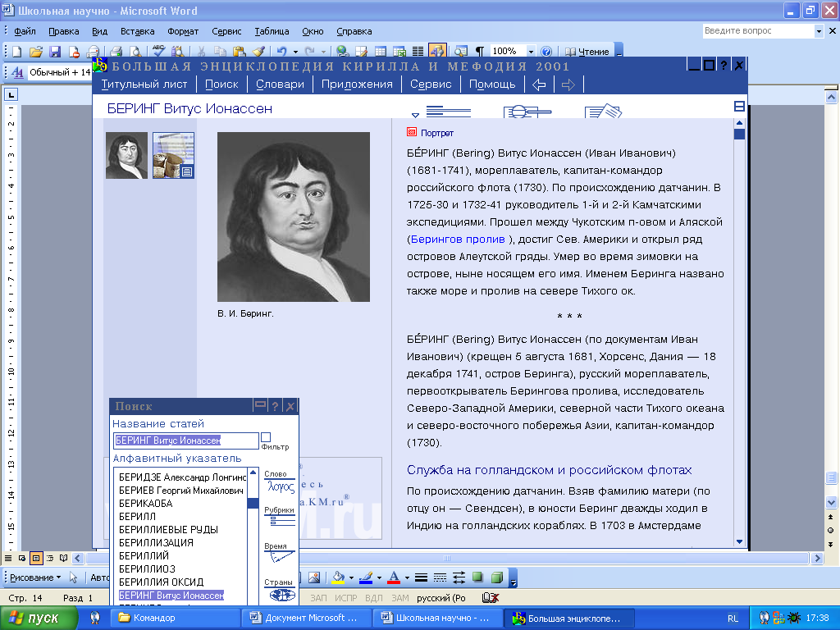Select the arrow pointer on Drawing toolbar
The width and height of the screenshot is (840, 630).
click(x=73, y=577)
